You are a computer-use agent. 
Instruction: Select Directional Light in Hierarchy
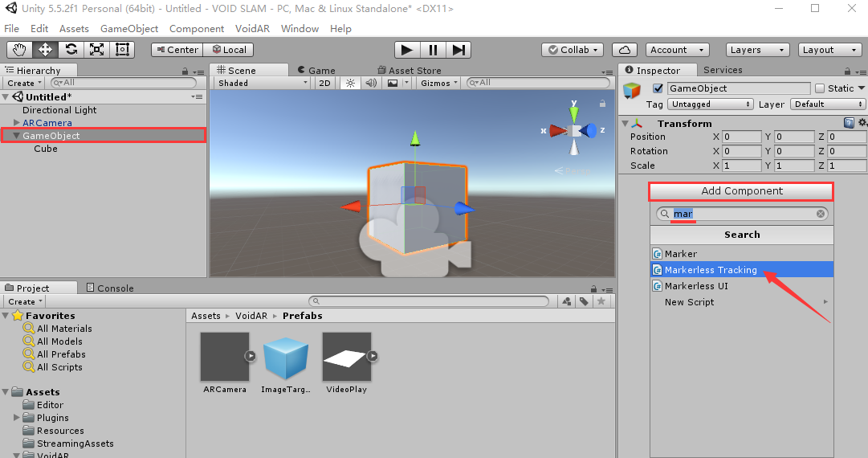tap(59, 110)
